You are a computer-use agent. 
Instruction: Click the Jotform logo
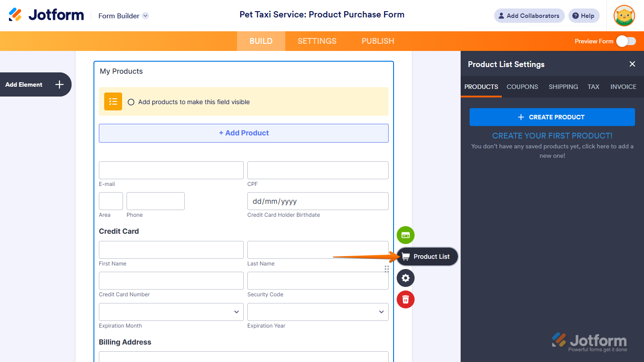47,15
